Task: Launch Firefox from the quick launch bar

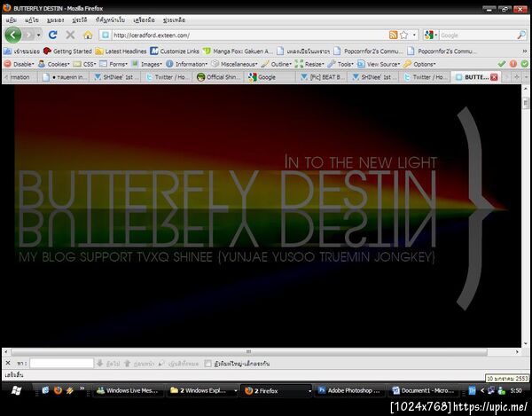Action: (x=58, y=390)
